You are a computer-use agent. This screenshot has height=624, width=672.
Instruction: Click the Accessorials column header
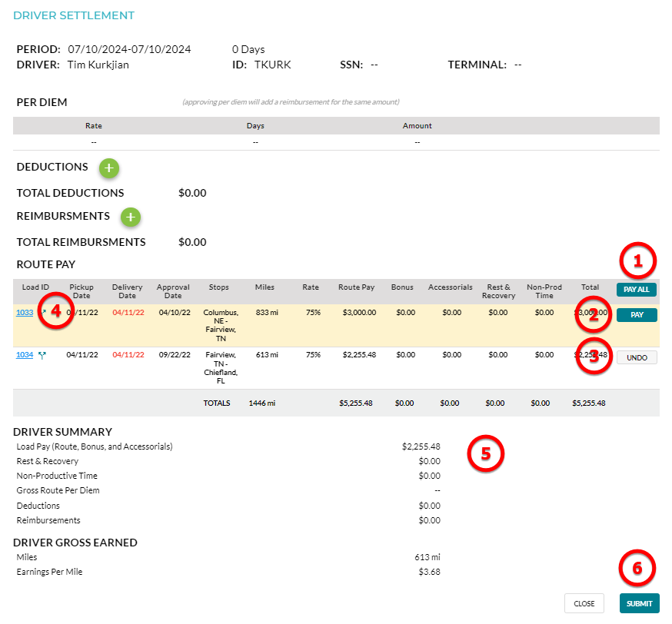point(451,287)
